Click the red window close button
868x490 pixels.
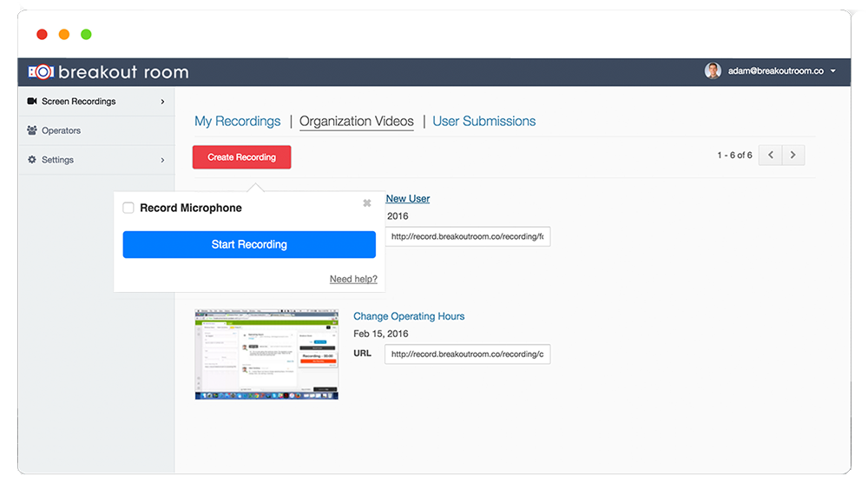click(x=42, y=35)
